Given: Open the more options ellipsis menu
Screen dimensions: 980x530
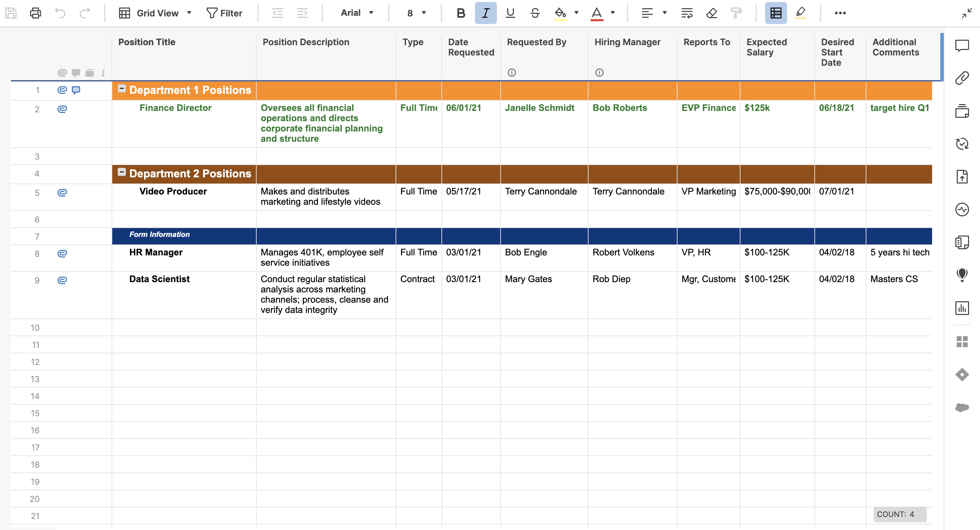Looking at the screenshot, I should point(840,13).
